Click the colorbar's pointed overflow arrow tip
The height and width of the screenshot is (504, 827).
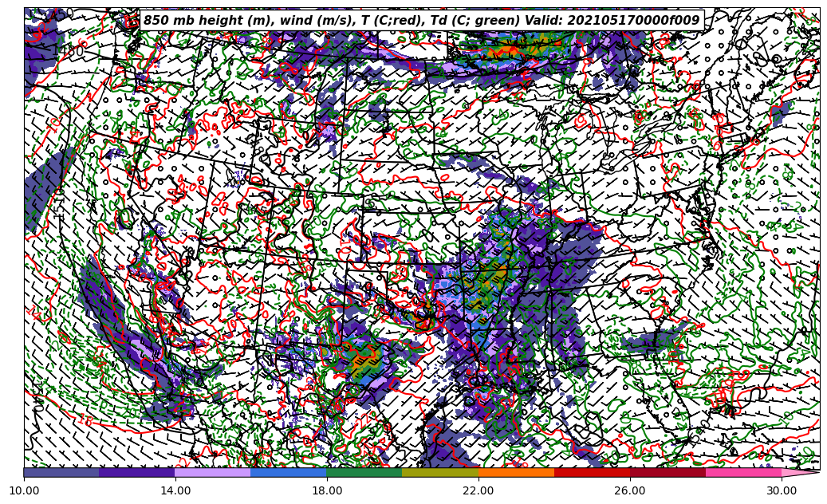click(x=800, y=472)
